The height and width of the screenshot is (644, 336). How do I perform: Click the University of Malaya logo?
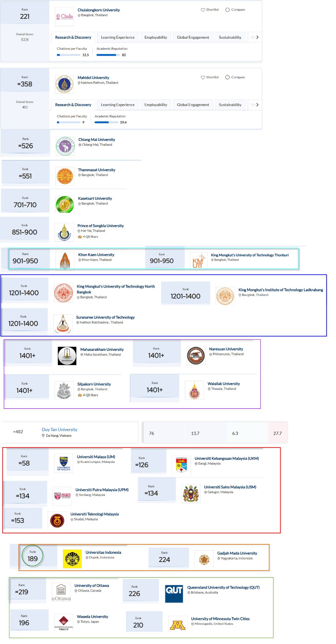tap(64, 463)
